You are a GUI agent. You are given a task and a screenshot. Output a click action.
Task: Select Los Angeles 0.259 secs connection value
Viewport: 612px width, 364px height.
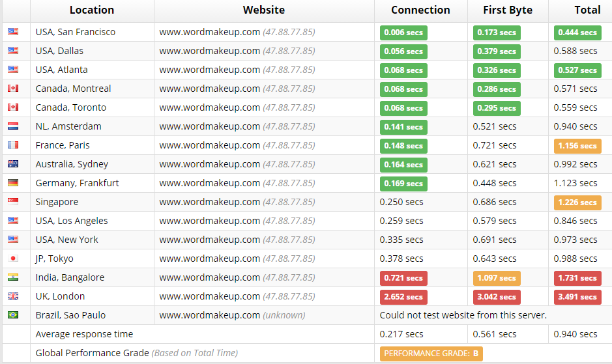(401, 221)
